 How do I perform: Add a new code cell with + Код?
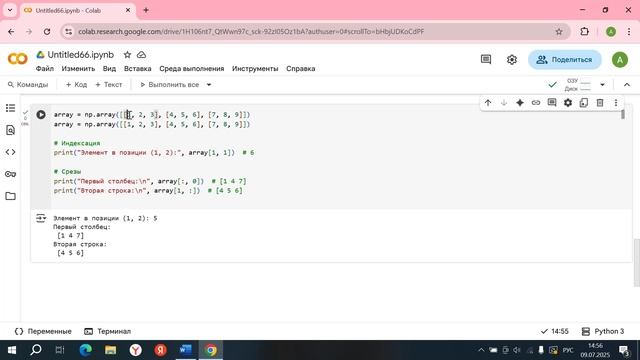click(x=76, y=84)
